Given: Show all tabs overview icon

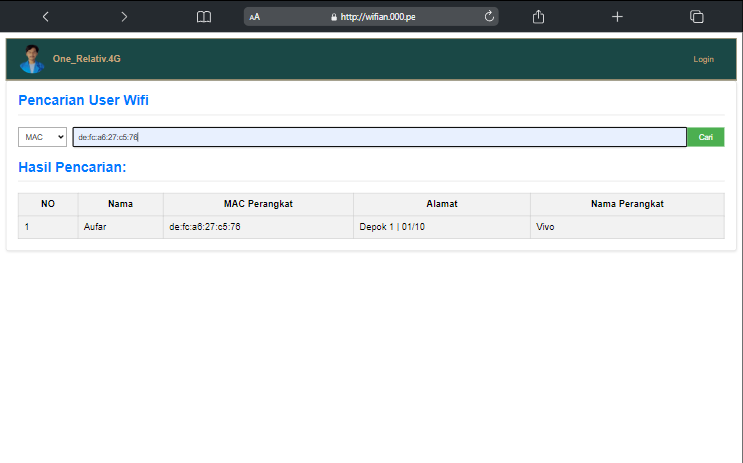Looking at the screenshot, I should click(697, 16).
